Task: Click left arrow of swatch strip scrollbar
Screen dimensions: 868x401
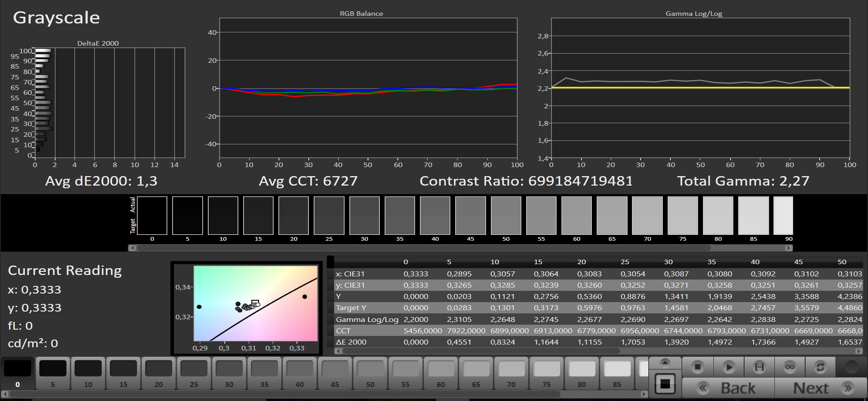Action: (132, 248)
